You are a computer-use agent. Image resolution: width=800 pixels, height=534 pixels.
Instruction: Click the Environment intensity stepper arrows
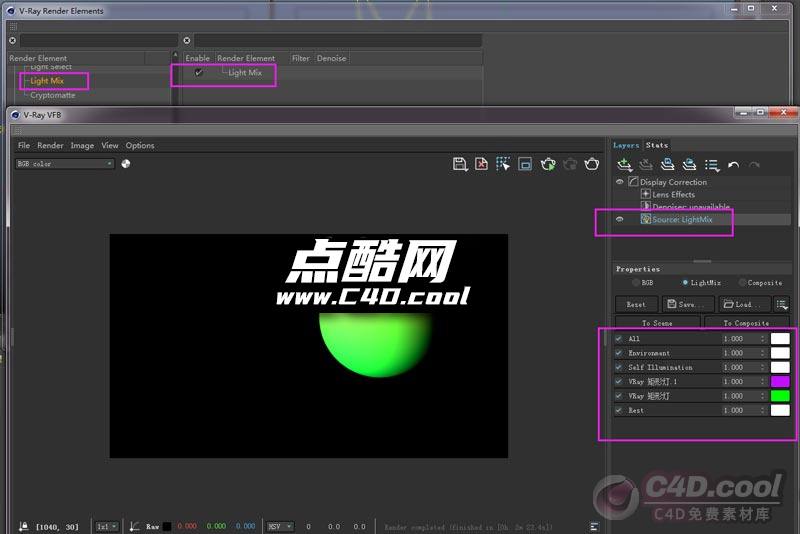pos(763,353)
